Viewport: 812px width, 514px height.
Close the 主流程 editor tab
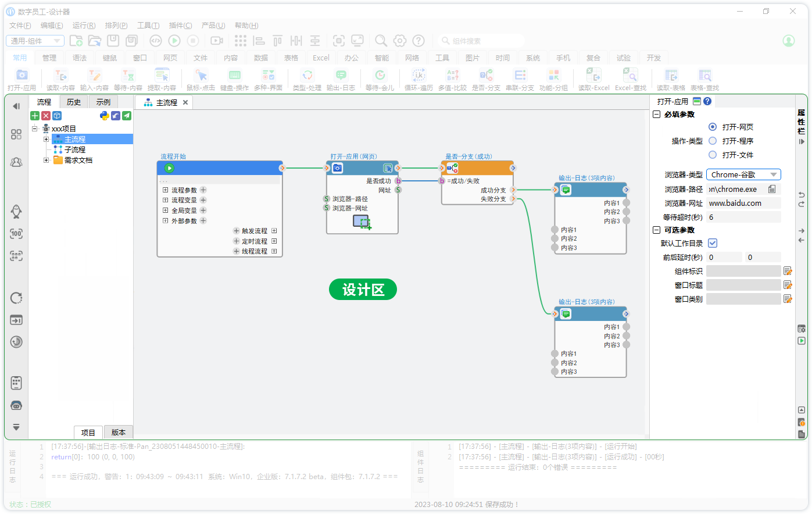click(185, 102)
